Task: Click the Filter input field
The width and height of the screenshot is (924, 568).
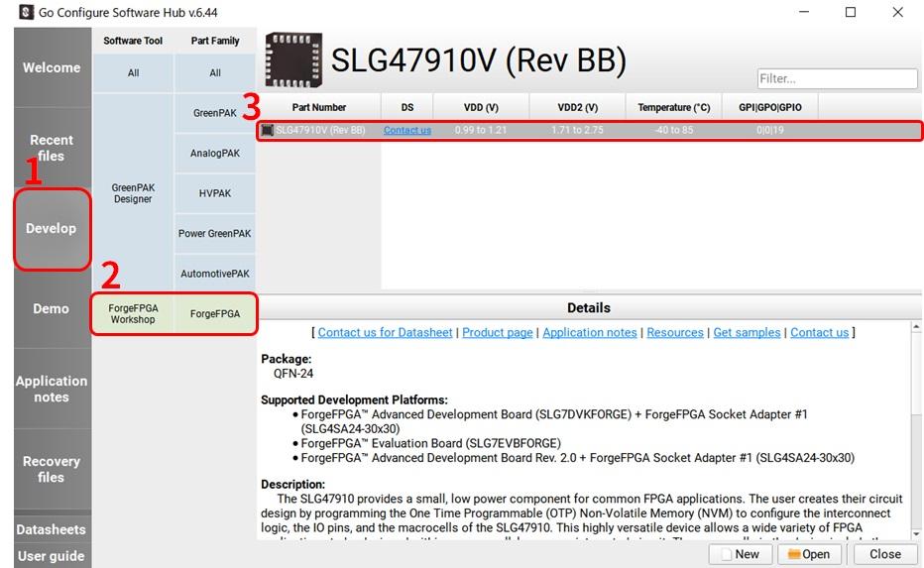Action: click(837, 78)
